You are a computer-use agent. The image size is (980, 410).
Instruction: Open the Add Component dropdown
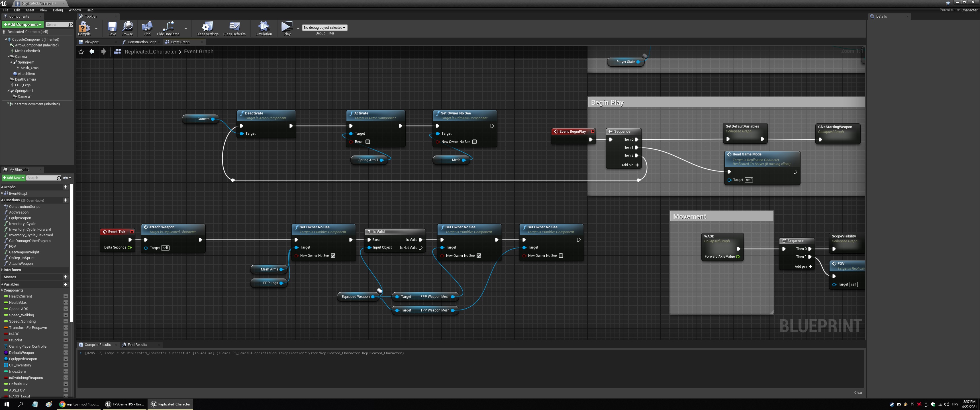[23, 24]
